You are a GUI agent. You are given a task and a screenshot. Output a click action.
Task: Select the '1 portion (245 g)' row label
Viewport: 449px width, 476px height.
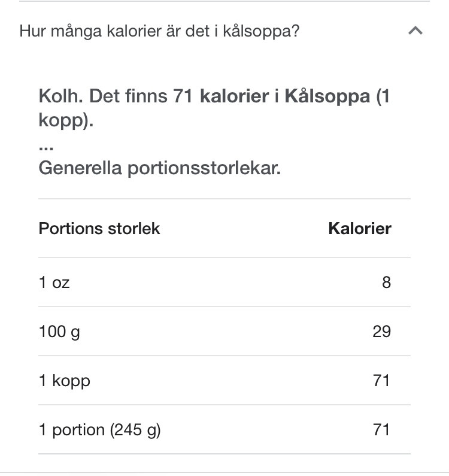[100, 430]
